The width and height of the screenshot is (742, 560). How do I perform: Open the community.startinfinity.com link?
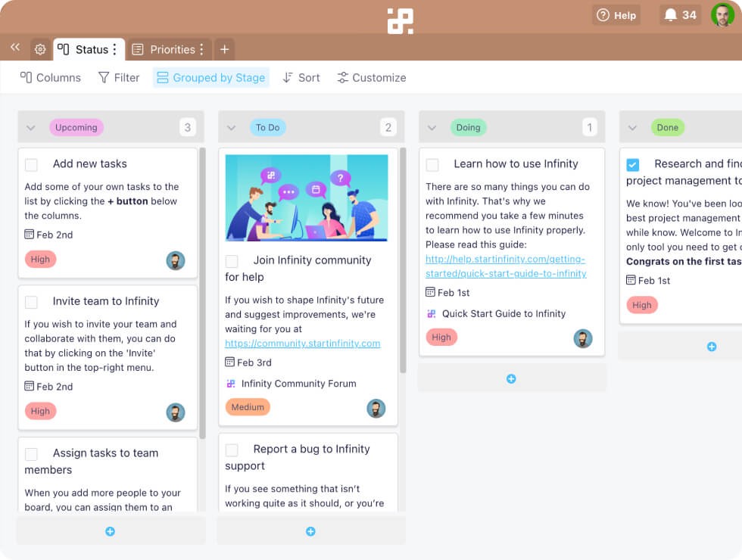point(302,344)
